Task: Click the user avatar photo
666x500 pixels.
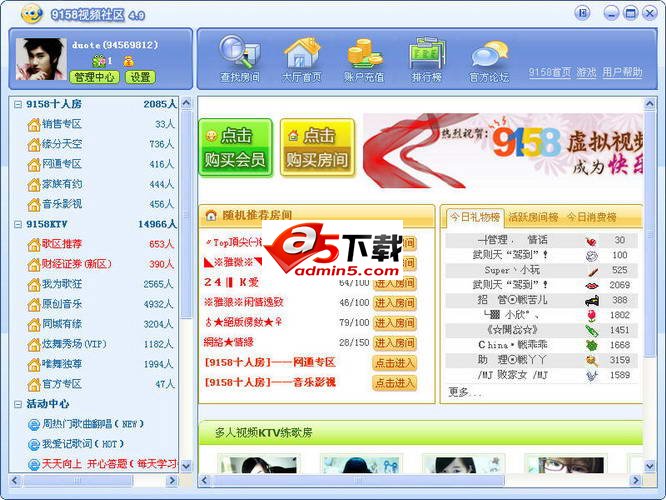Action: tap(41, 59)
